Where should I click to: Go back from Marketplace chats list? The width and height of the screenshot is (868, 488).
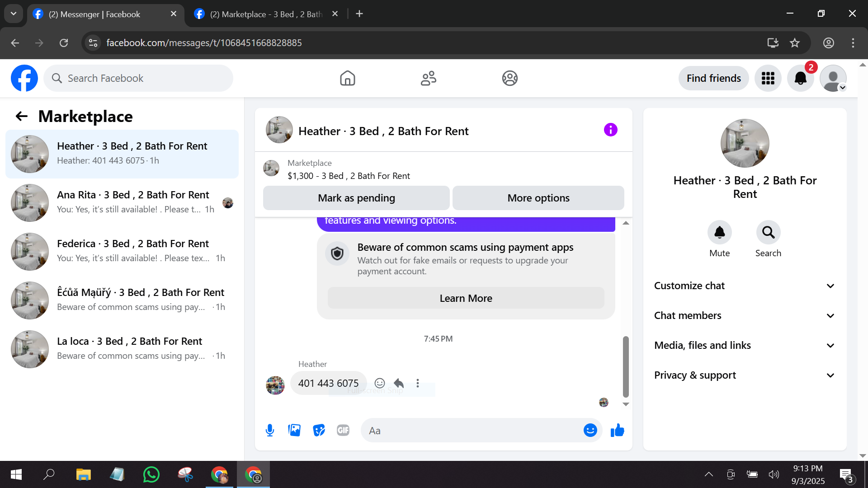pyautogui.click(x=22, y=117)
